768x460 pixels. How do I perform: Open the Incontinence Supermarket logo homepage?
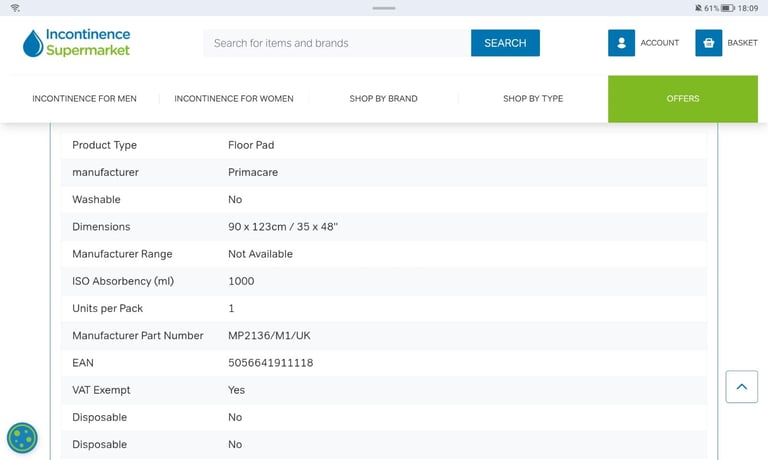click(76, 43)
